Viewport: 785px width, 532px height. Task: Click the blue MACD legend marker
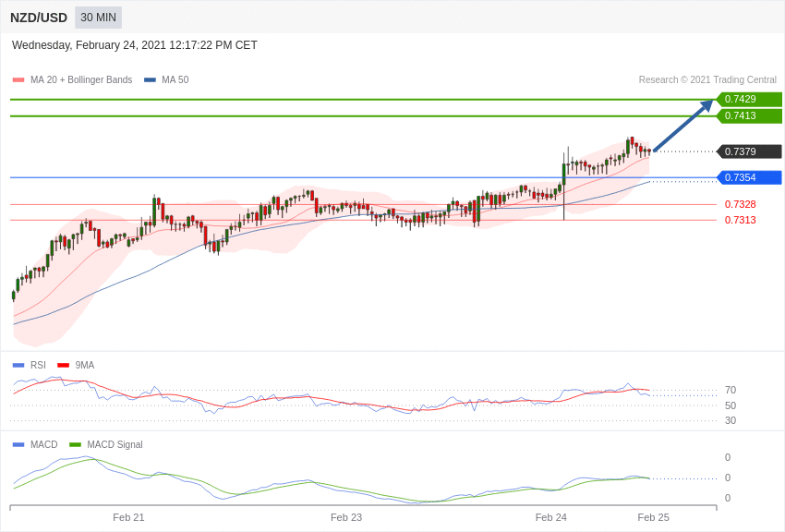18,444
